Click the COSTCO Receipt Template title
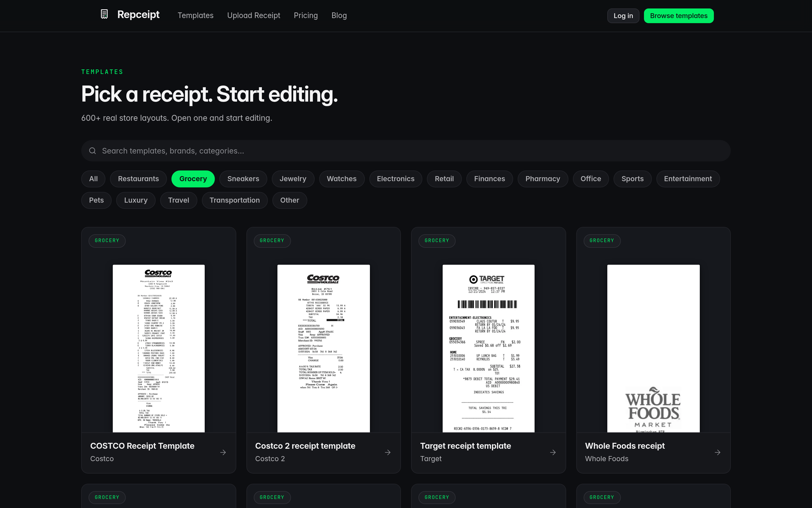This screenshot has width=812, height=508. pos(142,446)
